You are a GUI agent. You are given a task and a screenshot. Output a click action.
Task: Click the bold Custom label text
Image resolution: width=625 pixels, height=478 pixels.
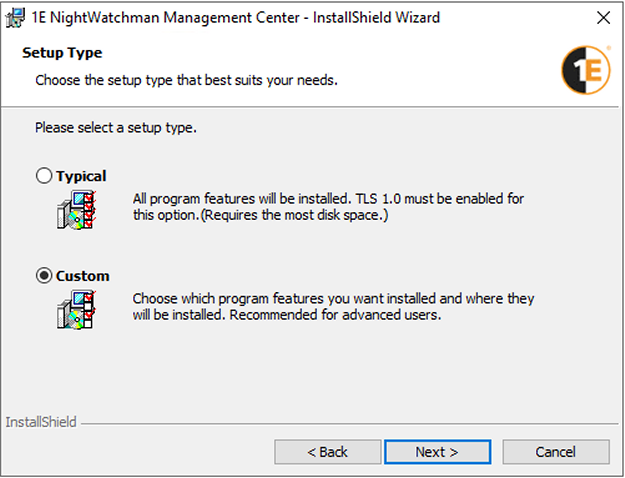click(x=83, y=276)
